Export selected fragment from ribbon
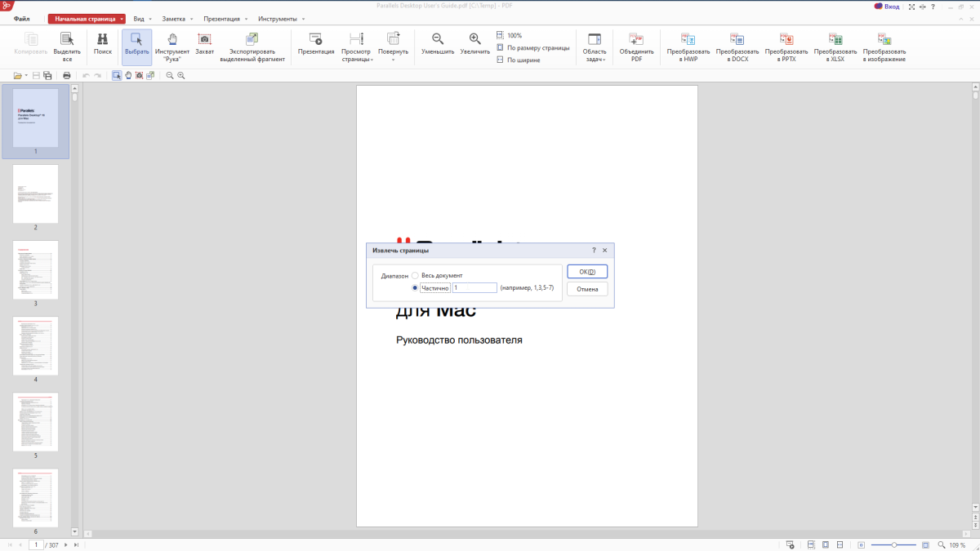The image size is (980, 551). click(x=252, y=47)
